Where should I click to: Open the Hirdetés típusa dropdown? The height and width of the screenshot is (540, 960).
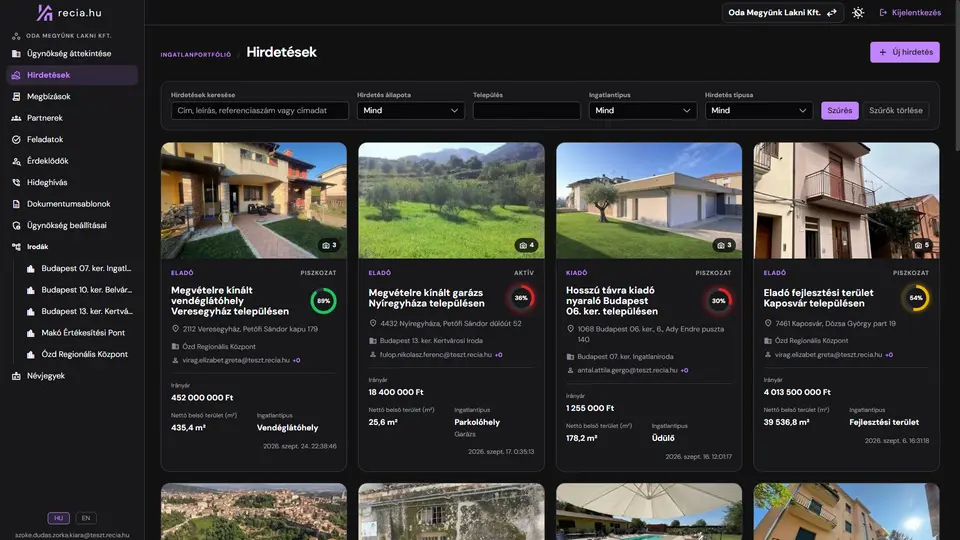[x=759, y=111]
